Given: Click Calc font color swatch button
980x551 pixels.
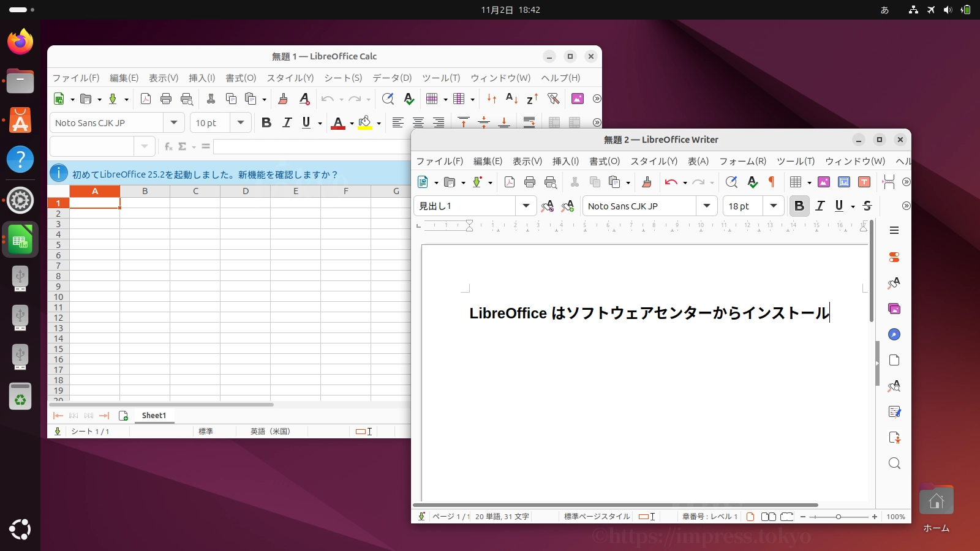Looking at the screenshot, I should tap(338, 122).
